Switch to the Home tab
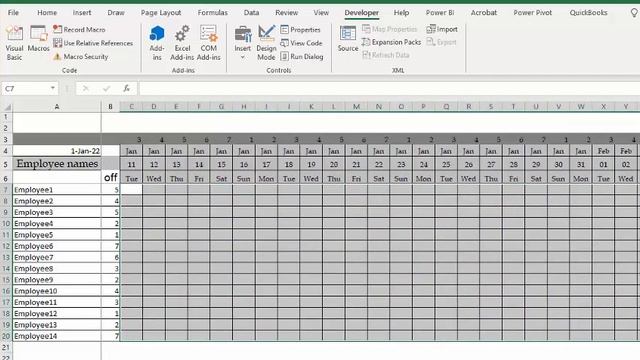640x360 pixels. pyautogui.click(x=47, y=13)
